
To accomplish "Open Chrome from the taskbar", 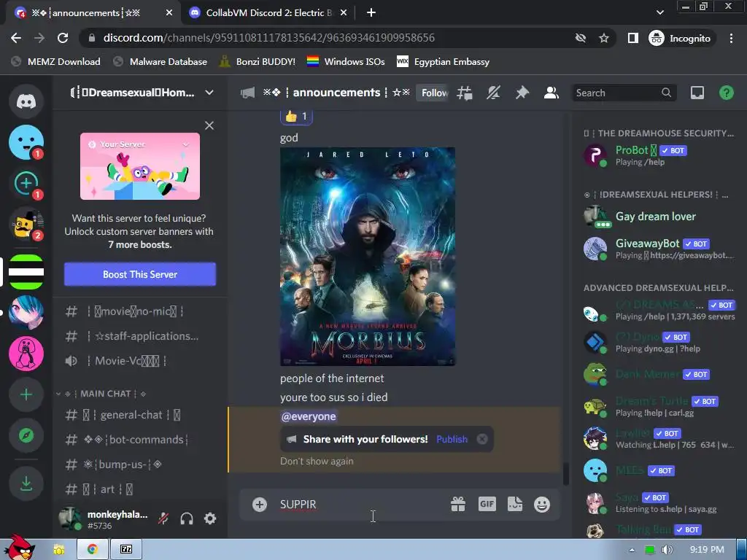I will (x=93, y=550).
